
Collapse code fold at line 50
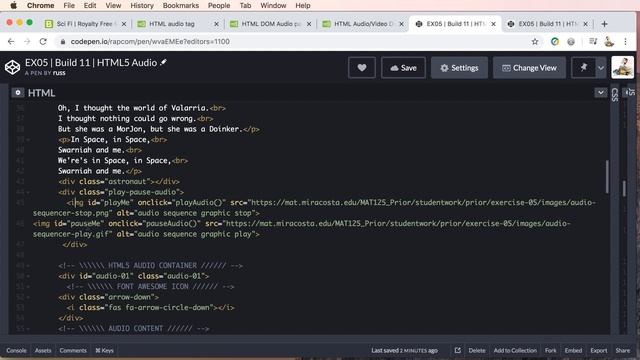28,276
